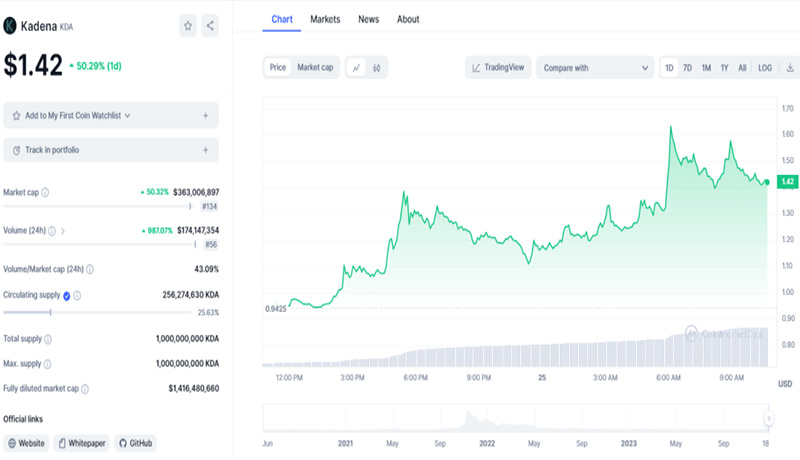Click the $363,006,897 market cap value
800x460 pixels.
coord(196,192)
